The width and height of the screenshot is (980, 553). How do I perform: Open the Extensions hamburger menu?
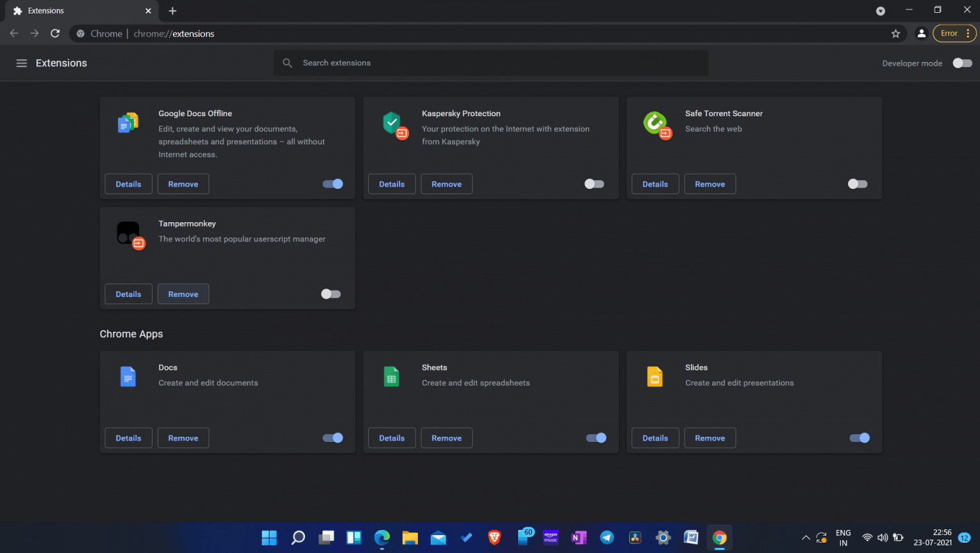[x=22, y=63]
